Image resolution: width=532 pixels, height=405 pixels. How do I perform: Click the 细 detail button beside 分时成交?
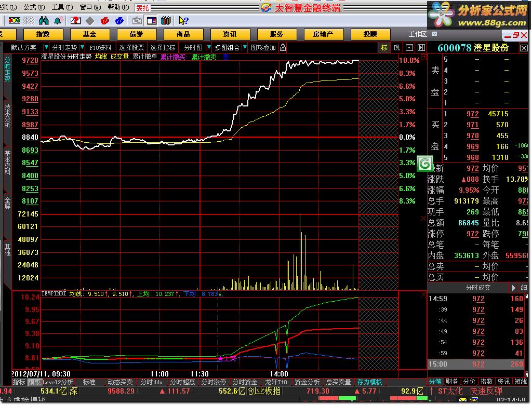[x=524, y=288]
